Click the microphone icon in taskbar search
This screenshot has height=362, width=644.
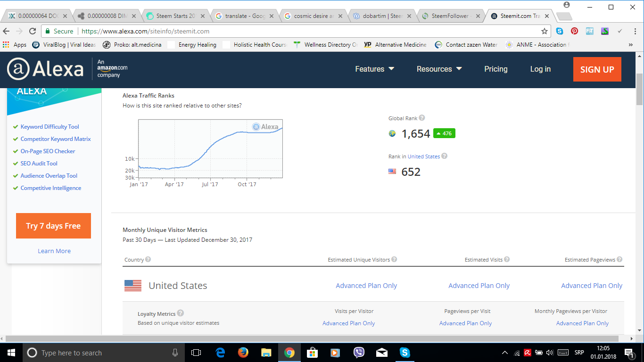click(x=175, y=353)
